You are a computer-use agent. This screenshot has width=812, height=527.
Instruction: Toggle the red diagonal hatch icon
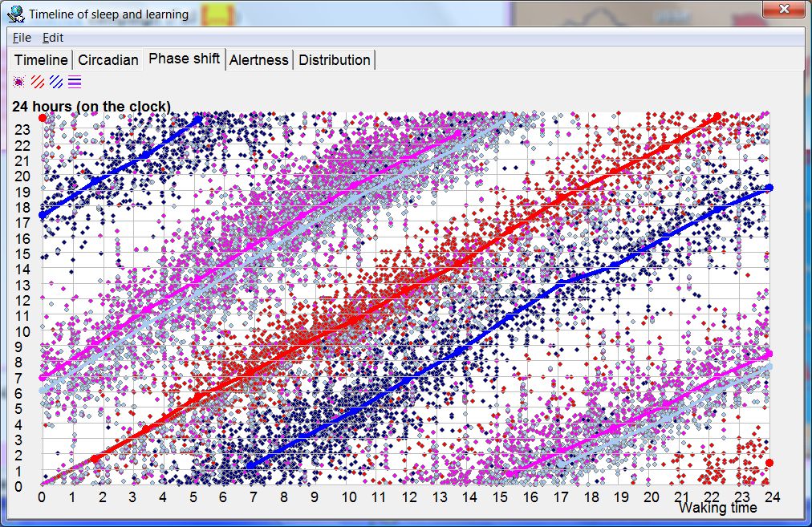[38, 81]
